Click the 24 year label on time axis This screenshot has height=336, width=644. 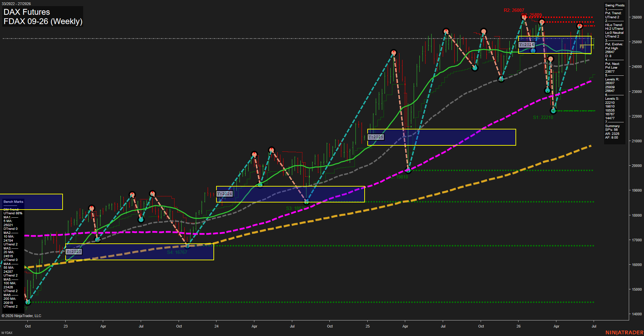click(216, 326)
